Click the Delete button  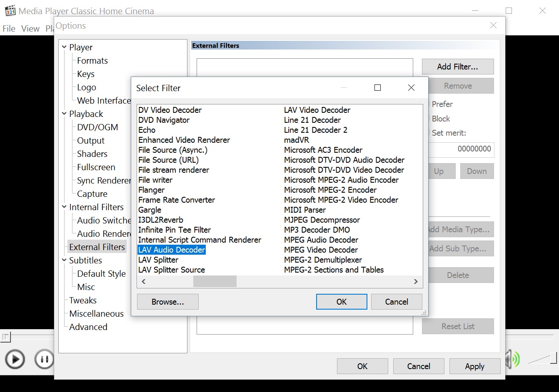461,275
